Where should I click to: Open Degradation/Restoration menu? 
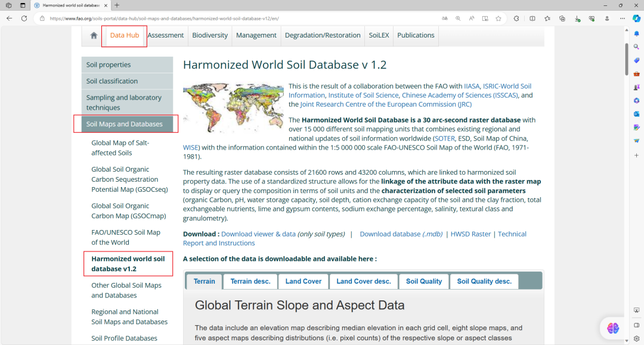tap(323, 35)
